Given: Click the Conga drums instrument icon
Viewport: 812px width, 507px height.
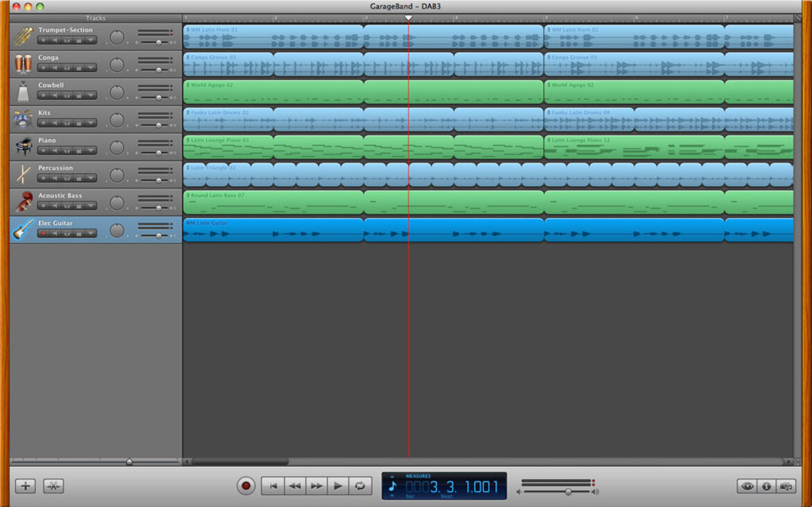Looking at the screenshot, I should [x=23, y=64].
